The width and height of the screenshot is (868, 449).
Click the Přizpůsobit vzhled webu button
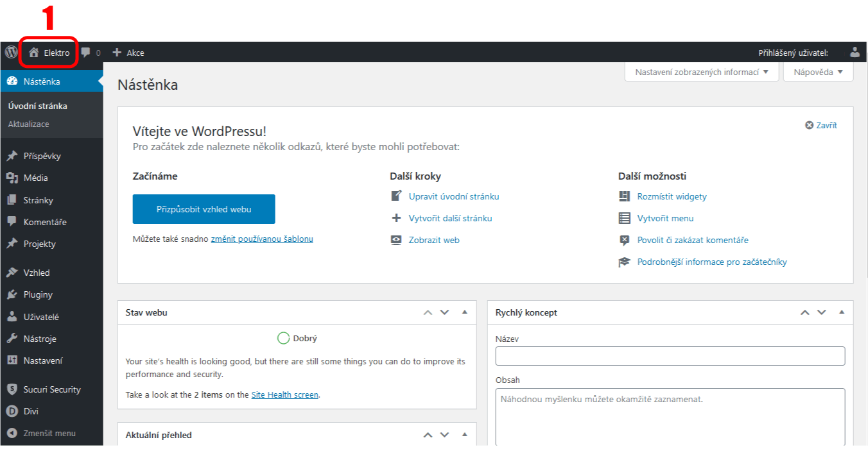pyautogui.click(x=204, y=209)
